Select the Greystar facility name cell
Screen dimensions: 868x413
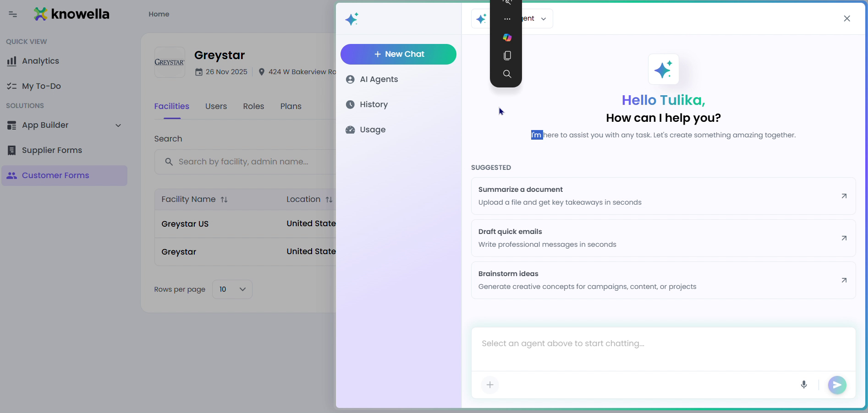pyautogui.click(x=179, y=252)
